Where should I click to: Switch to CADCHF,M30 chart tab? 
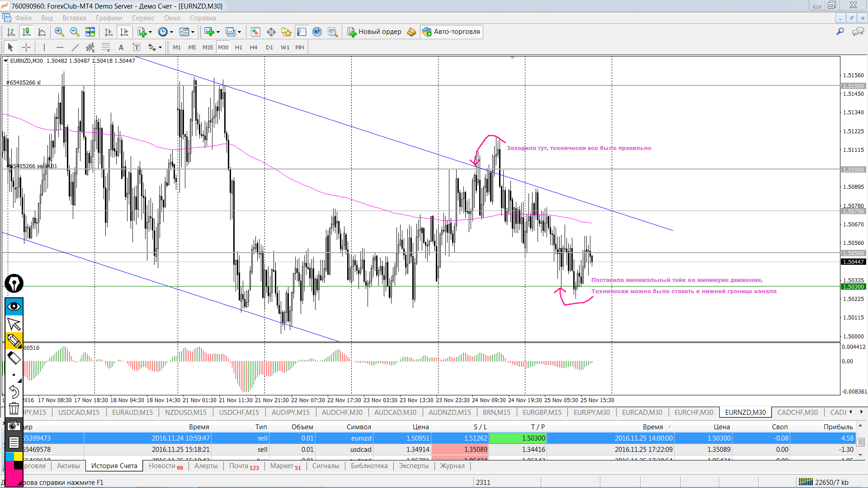pos(797,412)
